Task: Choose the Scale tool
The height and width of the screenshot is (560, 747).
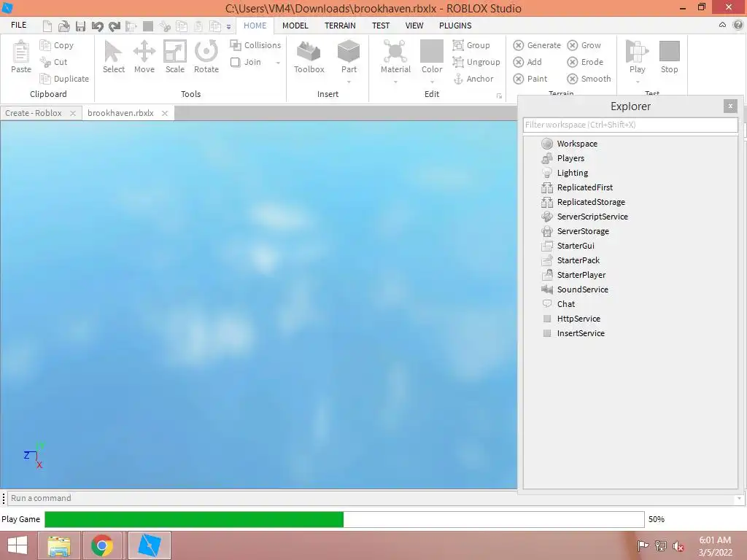Action: [175, 56]
